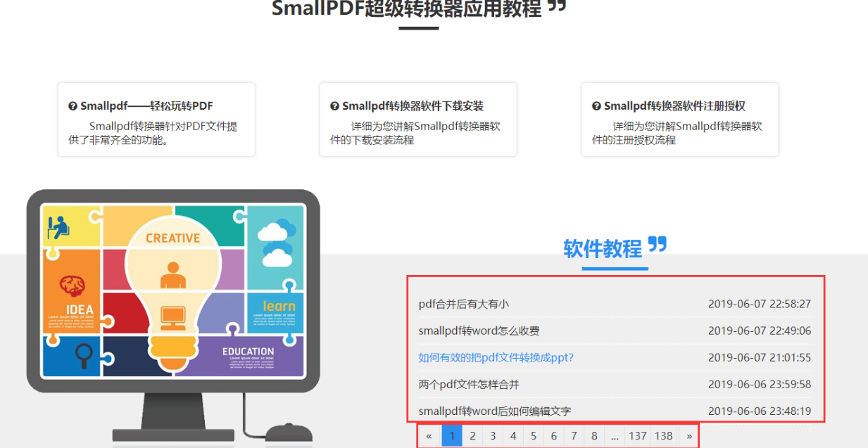
Task: Open article 两个pdf文件怎样合并
Action: [469, 384]
